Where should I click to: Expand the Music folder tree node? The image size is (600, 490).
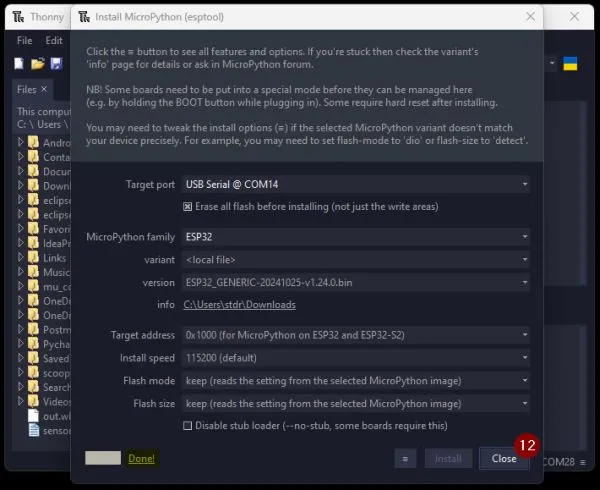click(x=22, y=272)
